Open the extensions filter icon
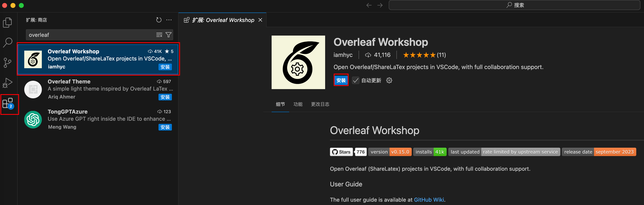The width and height of the screenshot is (644, 205). (x=169, y=35)
